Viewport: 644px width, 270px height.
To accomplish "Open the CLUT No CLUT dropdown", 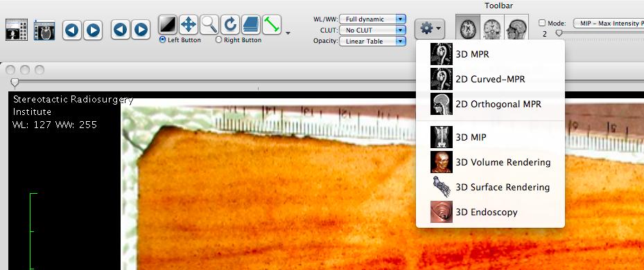I will click(372, 30).
